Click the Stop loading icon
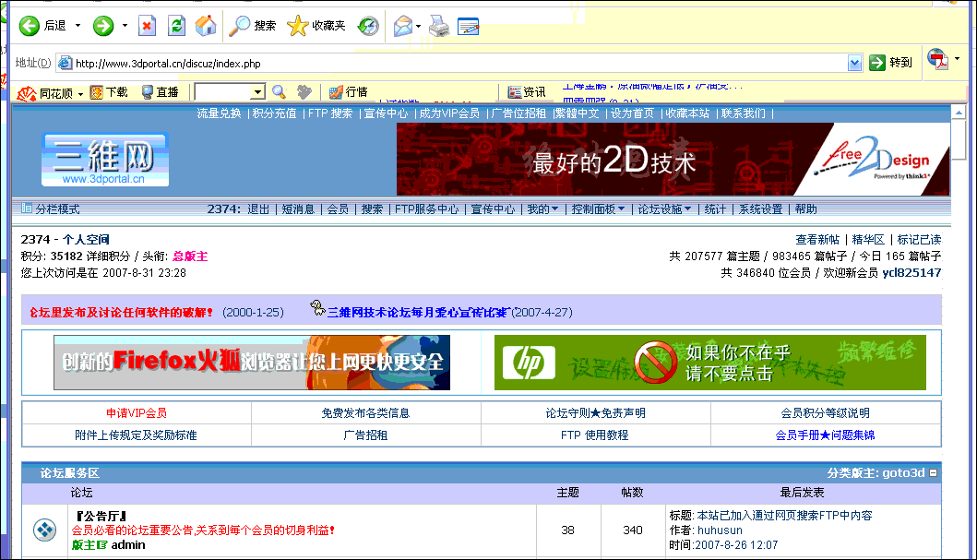Image resolution: width=977 pixels, height=560 pixels. coord(147,26)
